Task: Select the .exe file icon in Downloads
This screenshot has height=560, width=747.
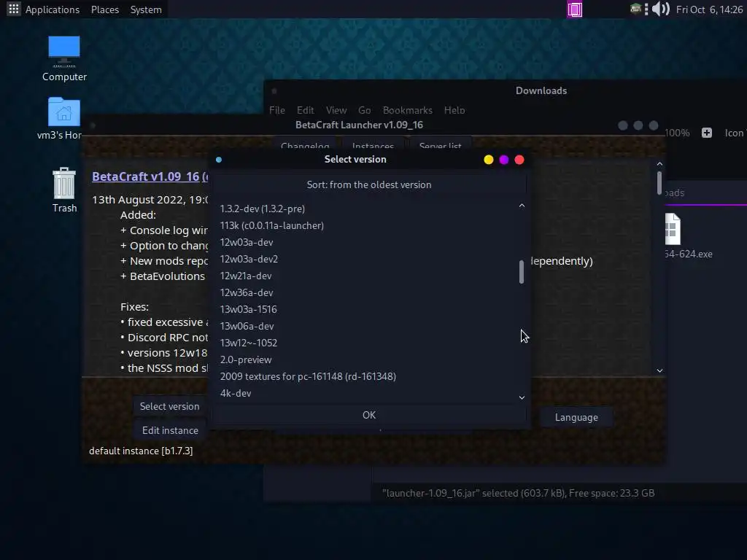Action: [673, 229]
